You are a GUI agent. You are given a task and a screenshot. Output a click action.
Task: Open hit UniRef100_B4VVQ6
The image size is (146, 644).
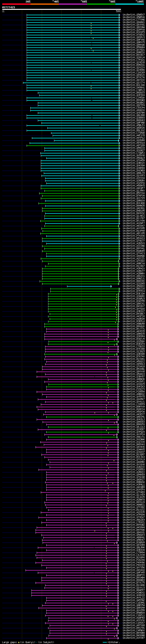[134, 530]
